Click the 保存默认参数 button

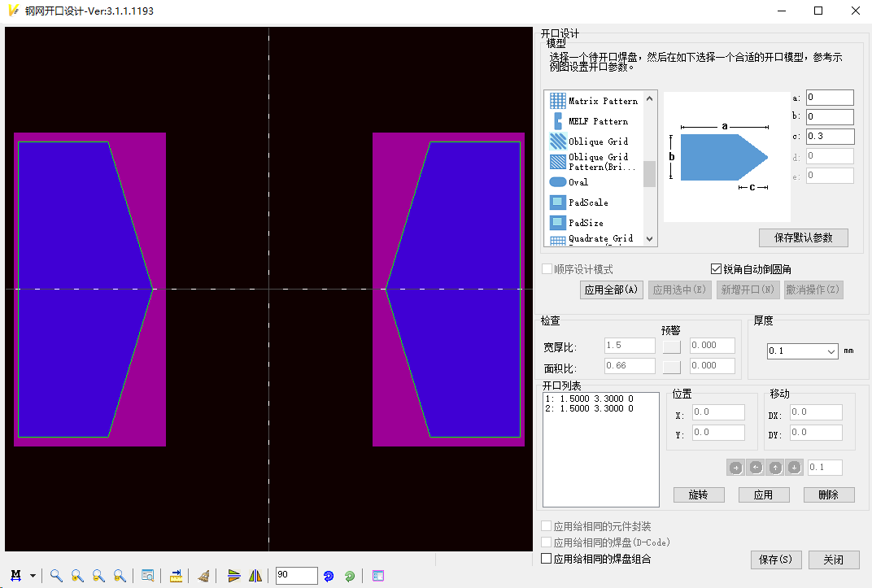tap(804, 237)
